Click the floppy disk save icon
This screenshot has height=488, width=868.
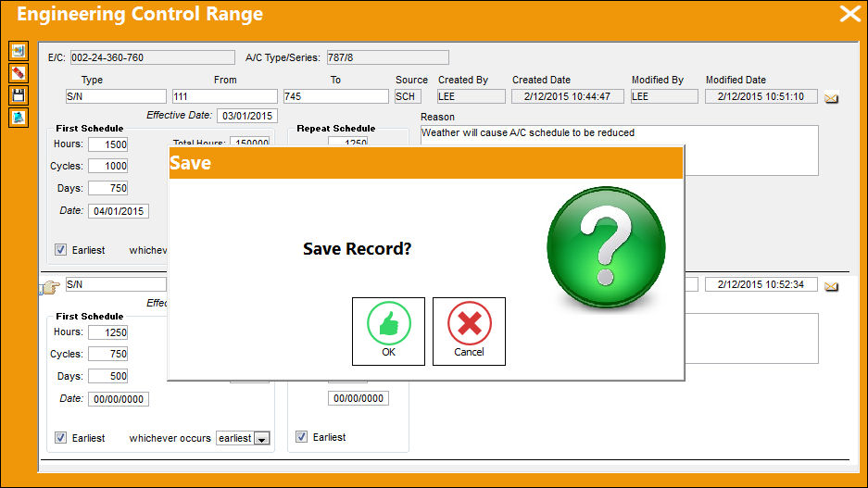pyautogui.click(x=19, y=95)
